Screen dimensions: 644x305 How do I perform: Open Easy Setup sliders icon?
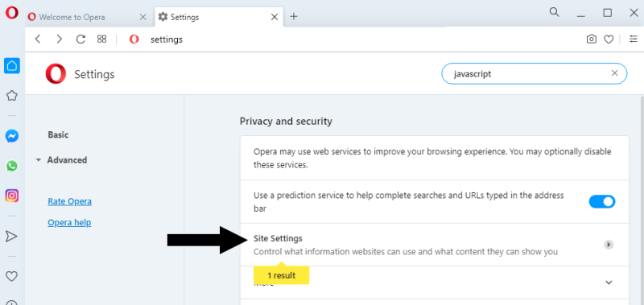634,39
